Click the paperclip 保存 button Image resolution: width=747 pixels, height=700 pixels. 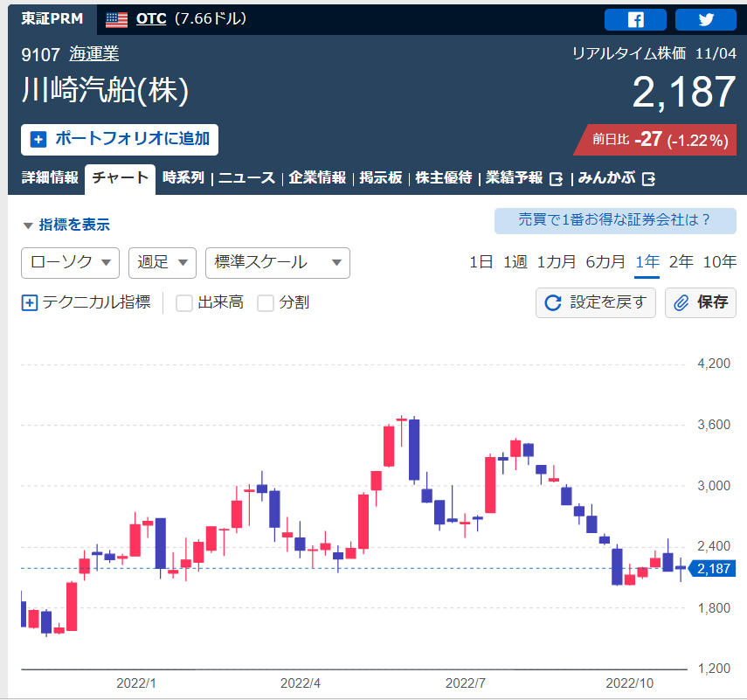click(x=701, y=302)
